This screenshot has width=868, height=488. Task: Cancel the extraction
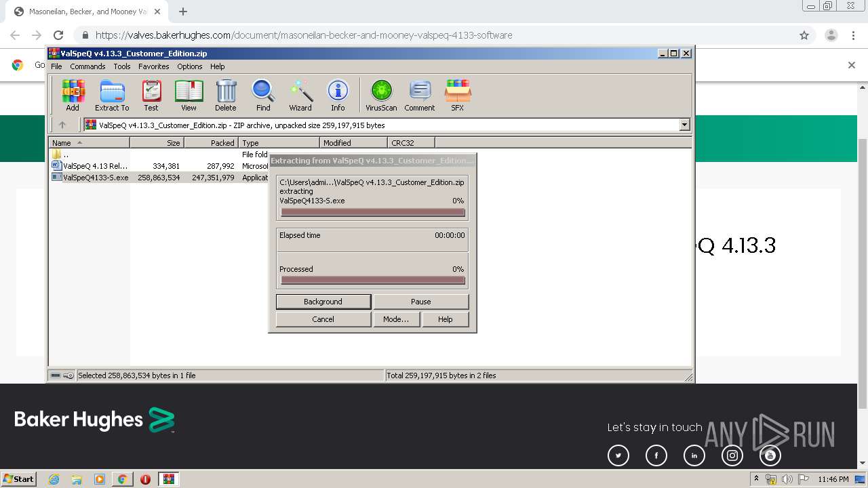(323, 319)
